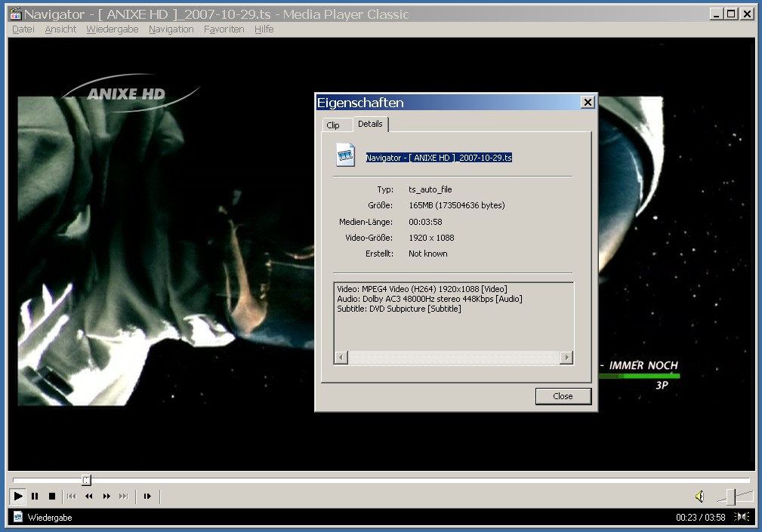Click the Media Player Classic title bar icon
Image resolution: width=762 pixels, height=532 pixels.
pyautogui.click(x=16, y=14)
